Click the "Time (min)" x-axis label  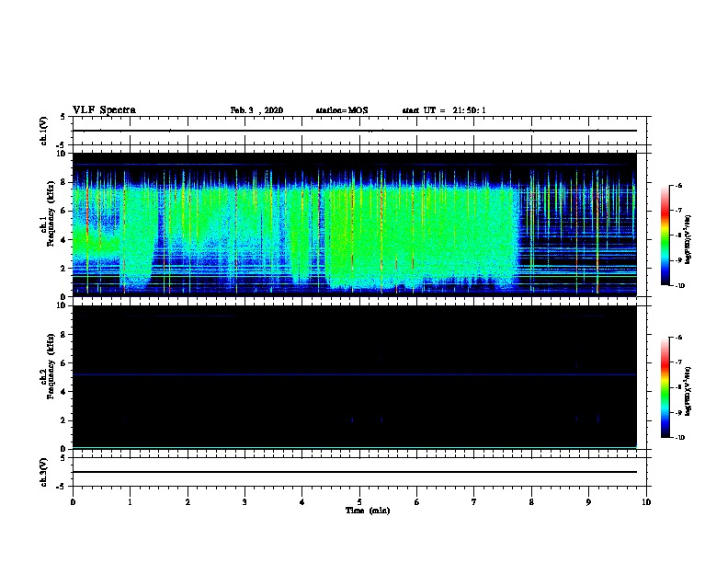coord(368,511)
